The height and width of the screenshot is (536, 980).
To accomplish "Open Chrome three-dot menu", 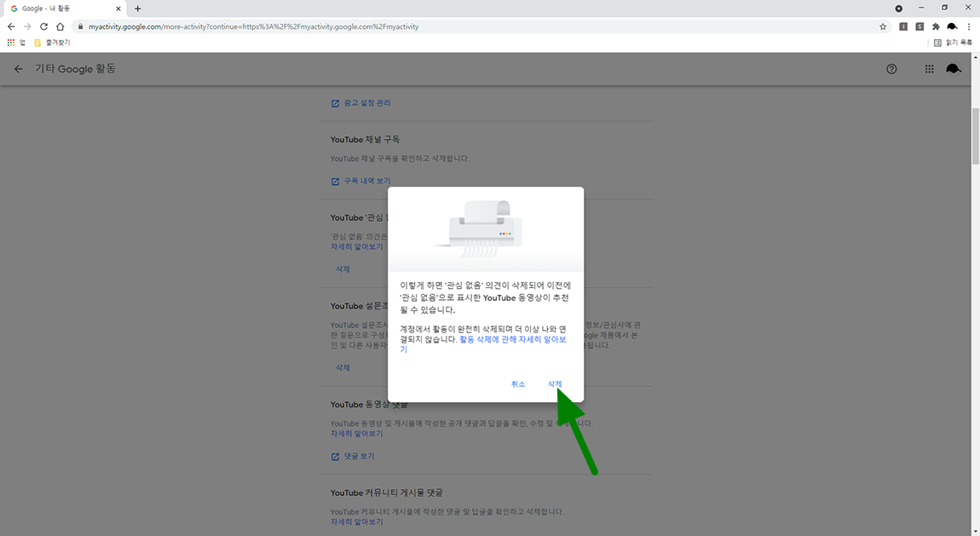I will (969, 26).
